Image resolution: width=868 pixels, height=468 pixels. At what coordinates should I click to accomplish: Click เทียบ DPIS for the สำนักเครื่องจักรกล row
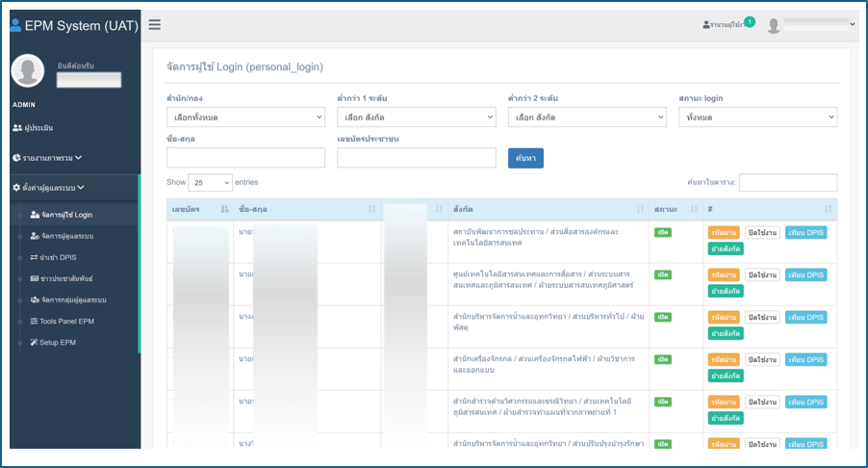point(806,360)
